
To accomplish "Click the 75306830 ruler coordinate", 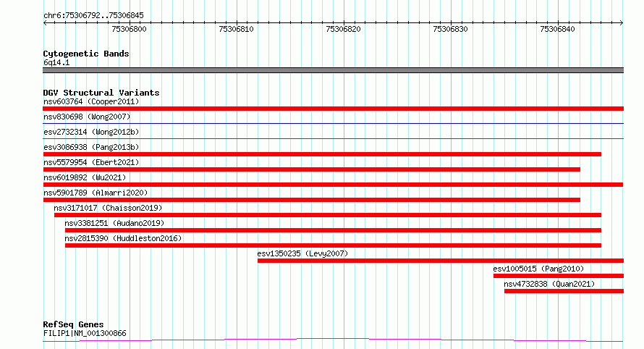I will 451,29.
